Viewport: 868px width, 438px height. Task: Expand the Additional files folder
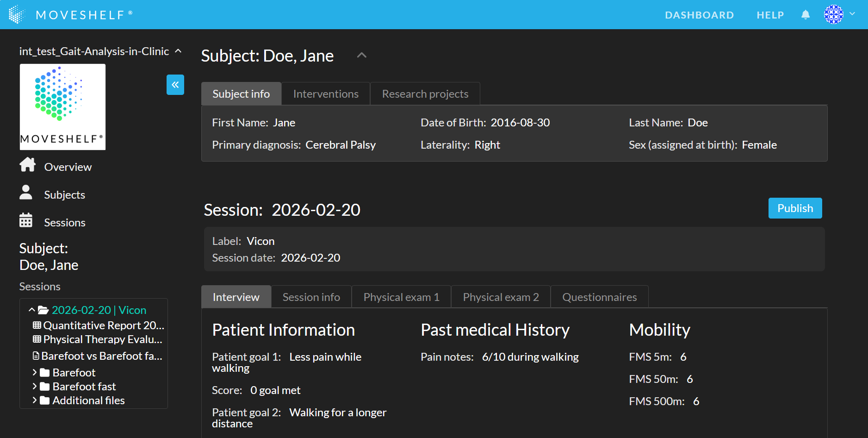[x=35, y=400]
